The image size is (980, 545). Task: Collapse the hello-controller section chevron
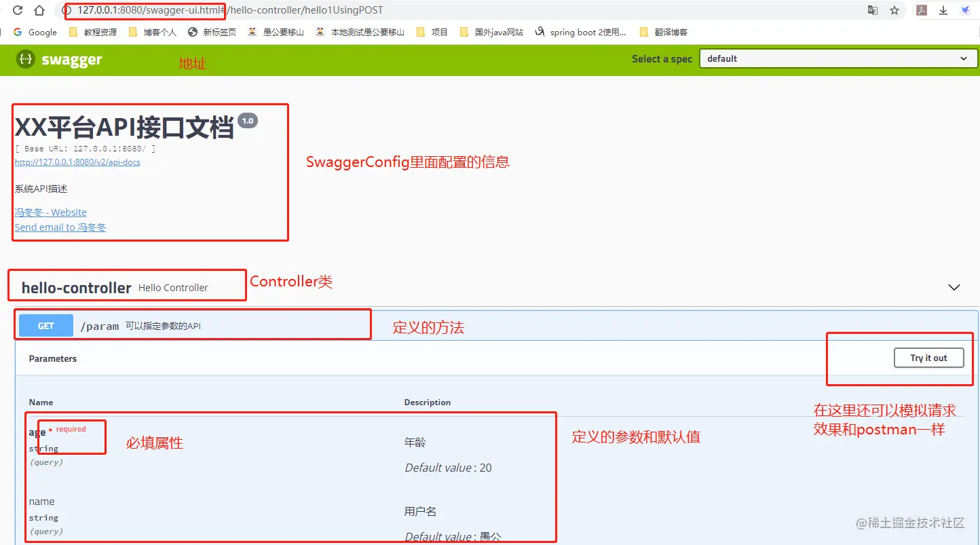click(954, 287)
